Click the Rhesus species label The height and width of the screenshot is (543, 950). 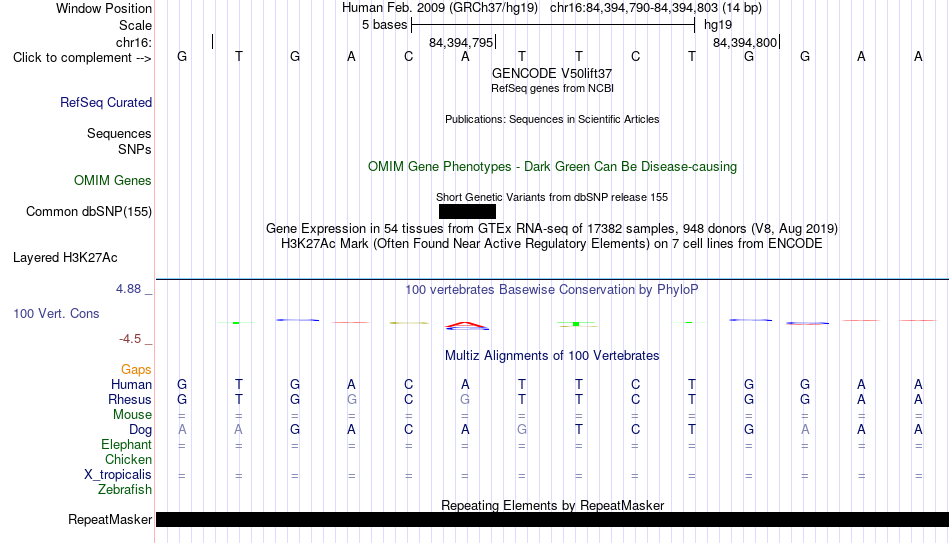coord(130,399)
